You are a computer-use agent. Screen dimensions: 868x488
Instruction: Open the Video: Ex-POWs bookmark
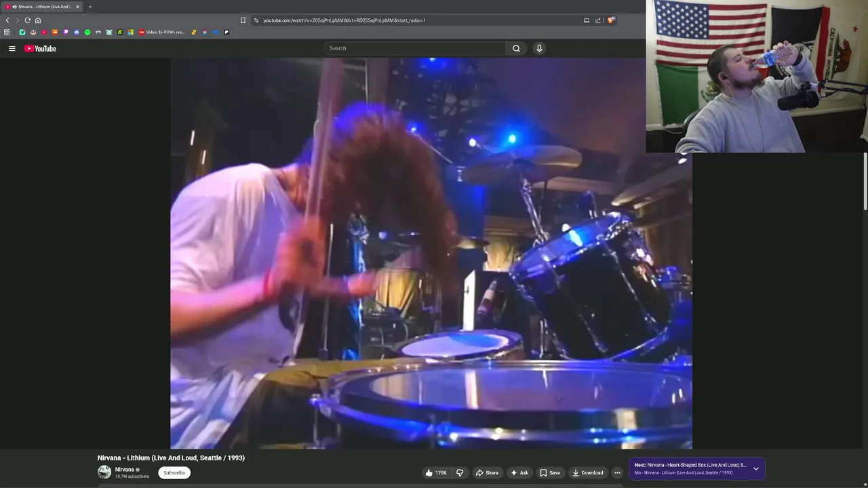[161, 32]
